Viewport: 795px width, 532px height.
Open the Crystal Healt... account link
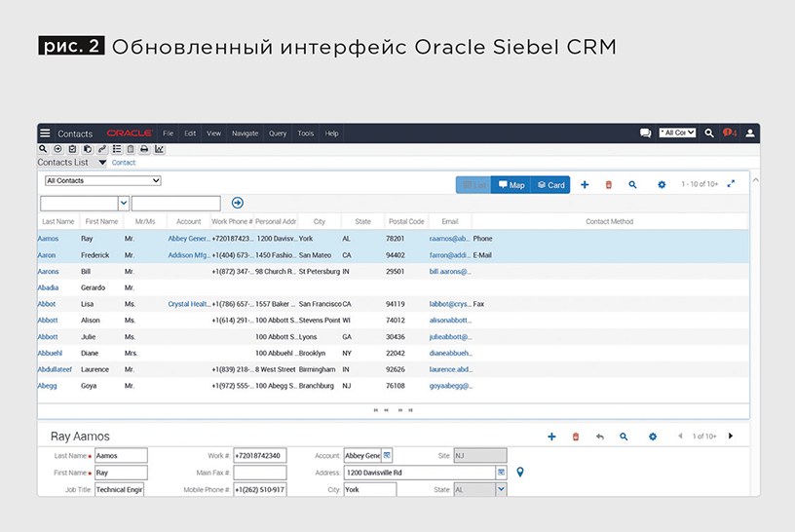tap(189, 304)
